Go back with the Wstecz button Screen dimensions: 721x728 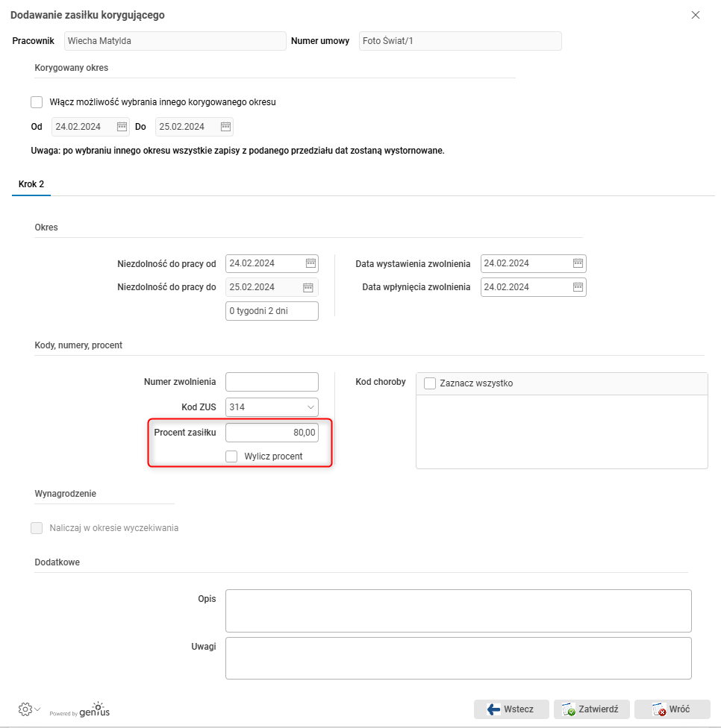pos(511,709)
